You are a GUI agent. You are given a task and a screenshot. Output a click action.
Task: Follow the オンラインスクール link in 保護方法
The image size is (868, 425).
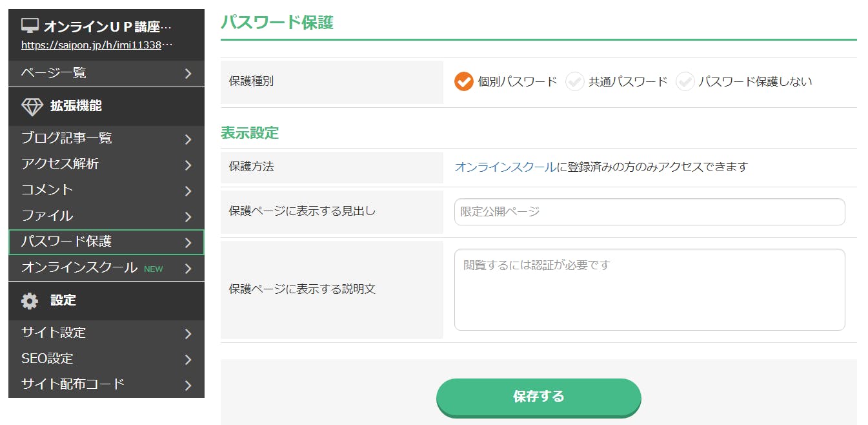point(505,167)
